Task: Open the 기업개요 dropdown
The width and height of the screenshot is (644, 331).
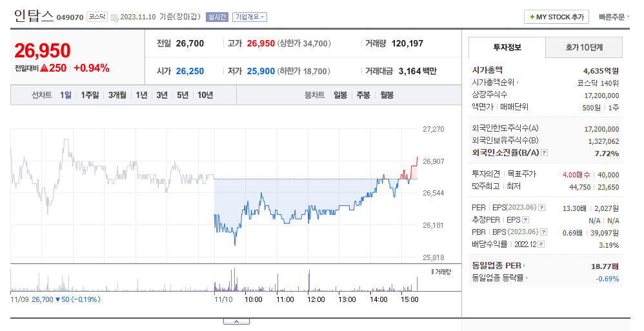Action: 250,17
